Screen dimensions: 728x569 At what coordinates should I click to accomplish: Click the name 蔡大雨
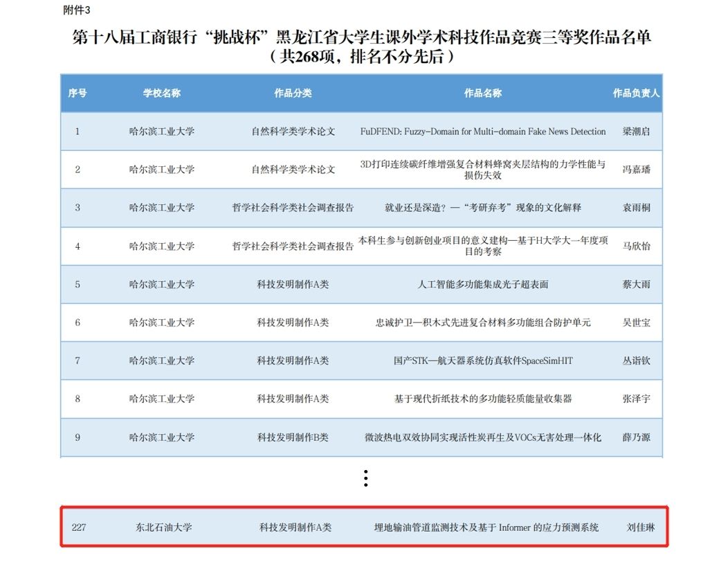[x=636, y=284]
